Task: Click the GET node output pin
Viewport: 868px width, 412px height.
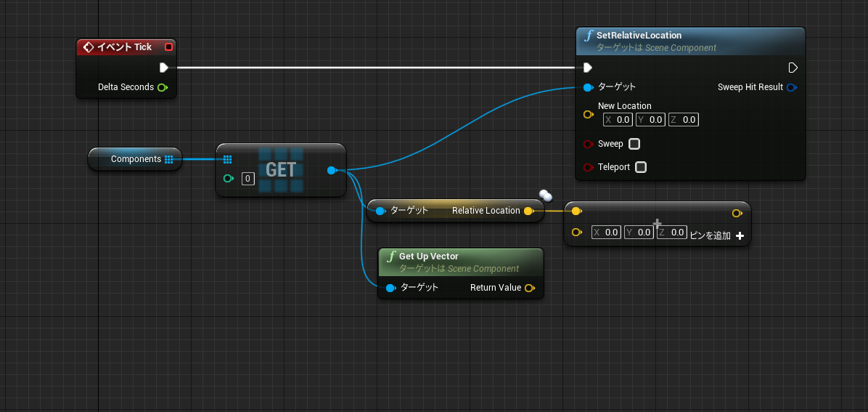Action: pos(332,170)
